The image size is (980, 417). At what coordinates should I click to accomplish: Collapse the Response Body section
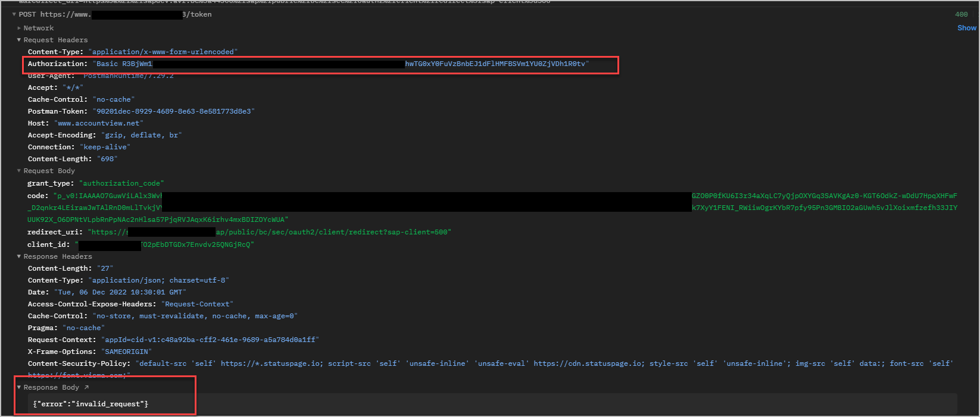click(x=19, y=387)
